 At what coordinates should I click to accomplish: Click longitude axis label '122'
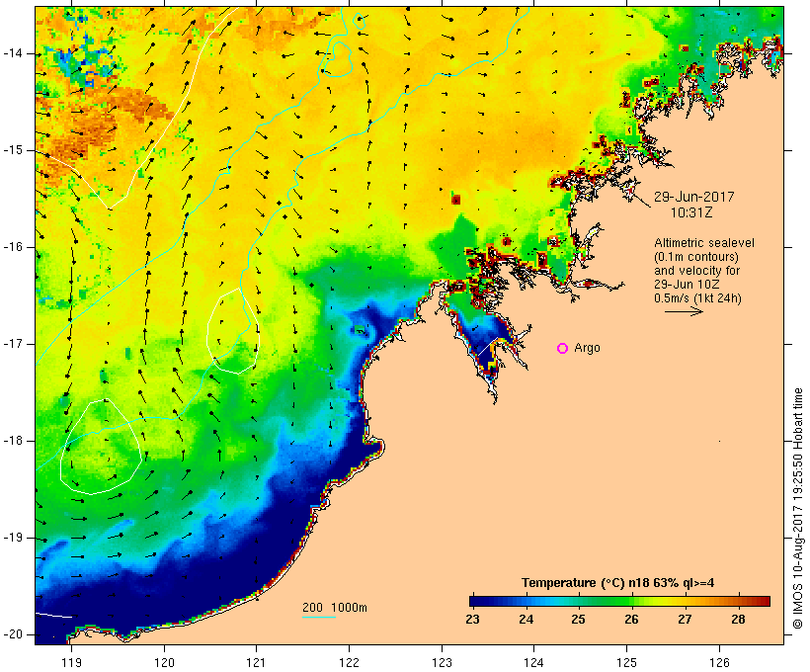[x=350, y=662]
